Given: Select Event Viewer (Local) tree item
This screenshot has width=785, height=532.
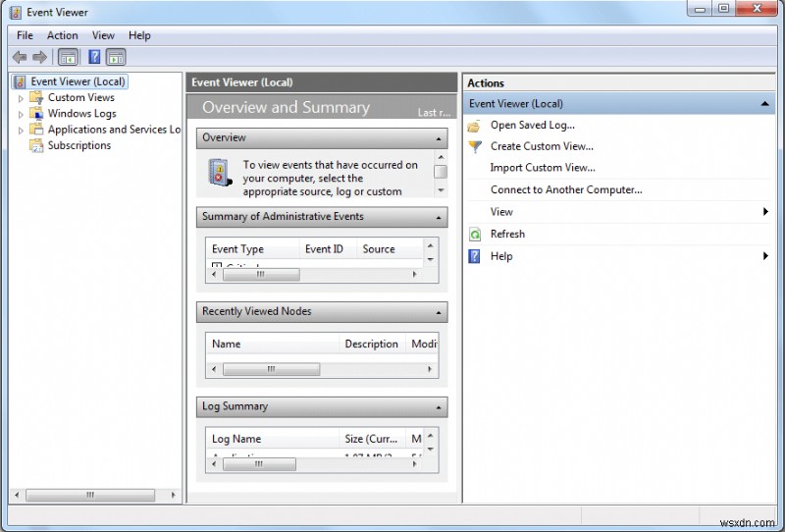Looking at the screenshot, I should point(78,81).
